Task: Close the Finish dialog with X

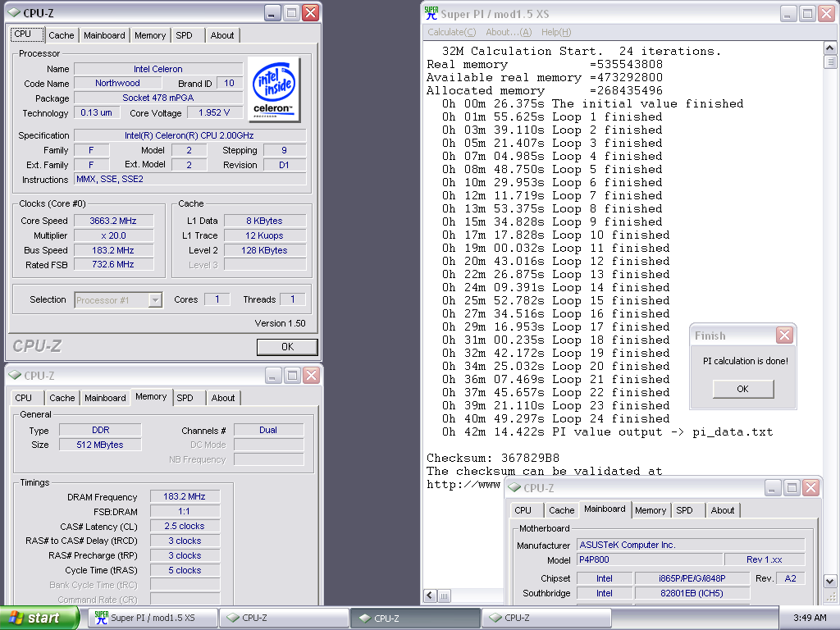Action: click(784, 336)
